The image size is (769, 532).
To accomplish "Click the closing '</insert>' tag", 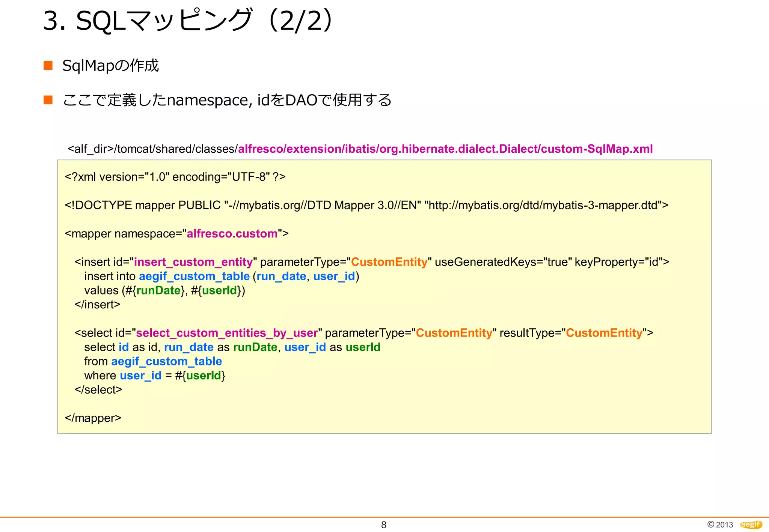I will point(97,305).
